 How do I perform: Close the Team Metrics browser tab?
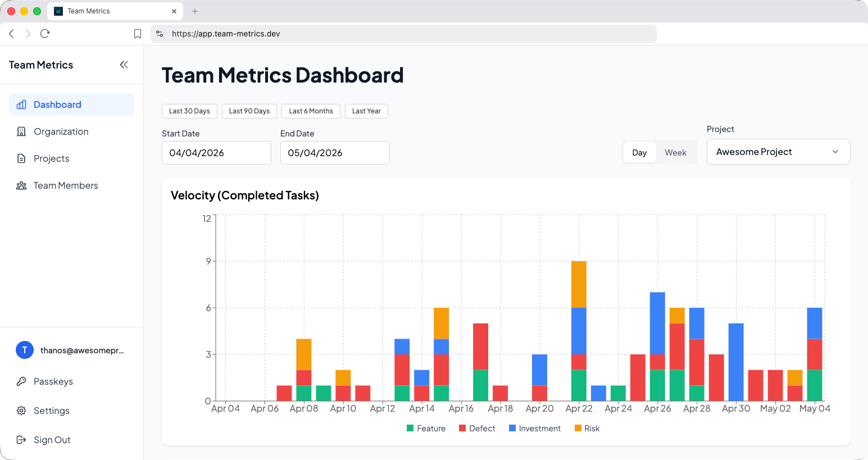click(x=174, y=11)
